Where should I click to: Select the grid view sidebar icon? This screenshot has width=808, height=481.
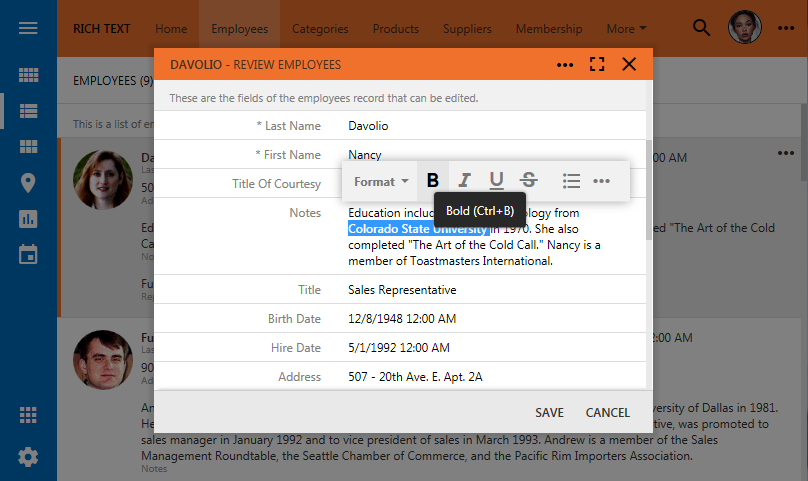pyautogui.click(x=28, y=75)
